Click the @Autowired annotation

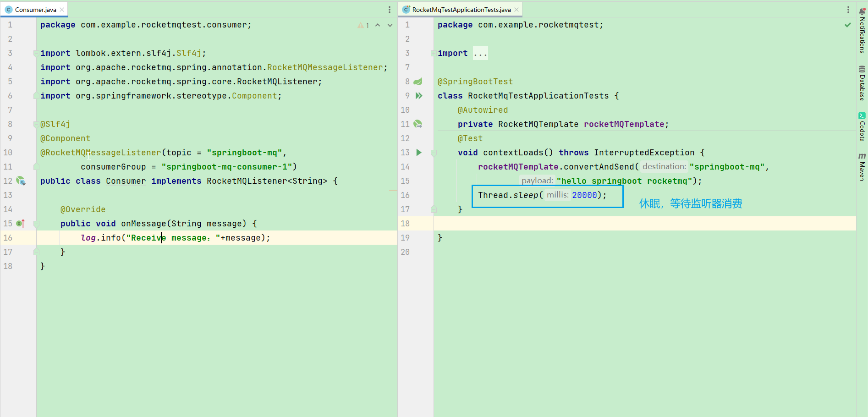(483, 110)
